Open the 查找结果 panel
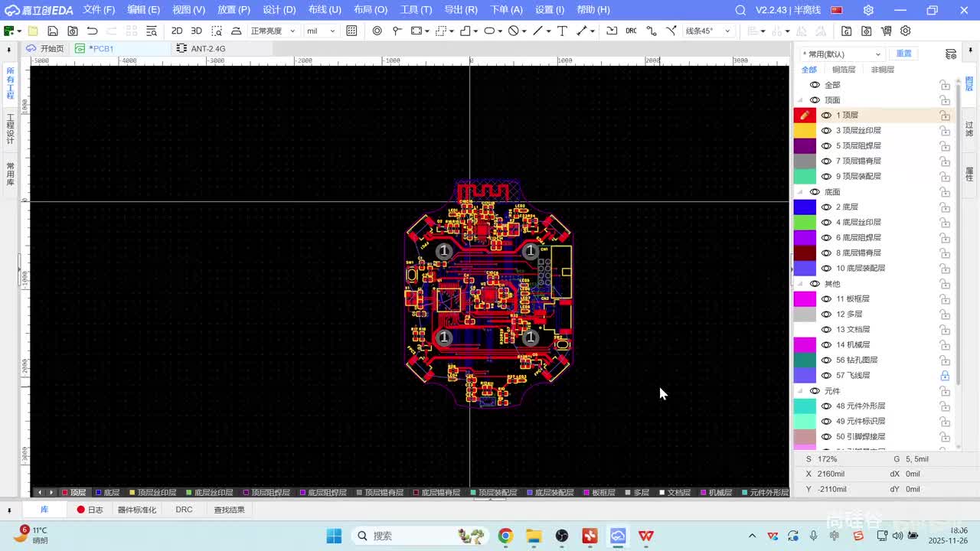Viewport: 980px width, 551px height. (x=229, y=510)
